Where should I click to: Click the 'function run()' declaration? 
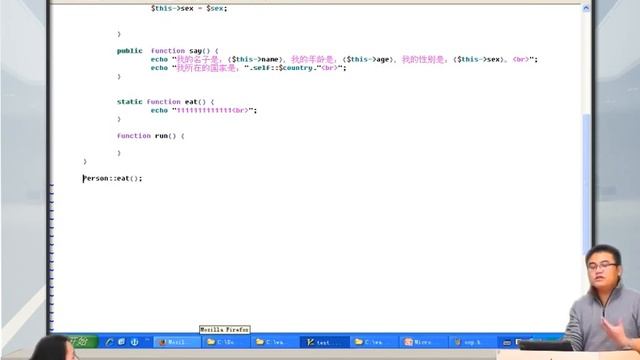[x=151, y=136]
